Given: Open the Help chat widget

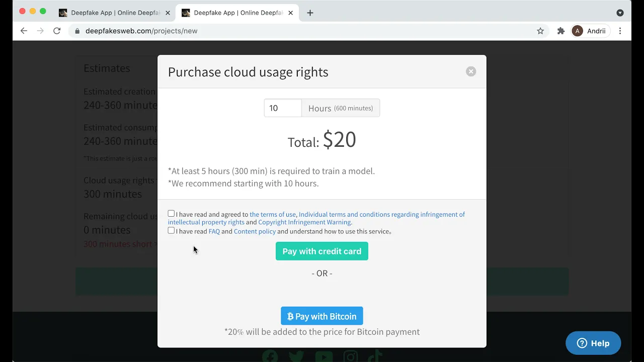Looking at the screenshot, I should pyautogui.click(x=593, y=343).
